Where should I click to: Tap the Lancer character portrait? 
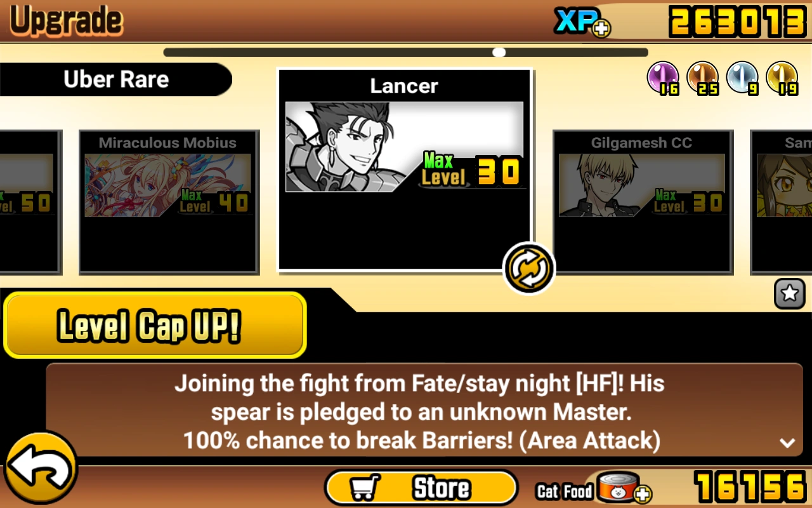click(x=404, y=147)
